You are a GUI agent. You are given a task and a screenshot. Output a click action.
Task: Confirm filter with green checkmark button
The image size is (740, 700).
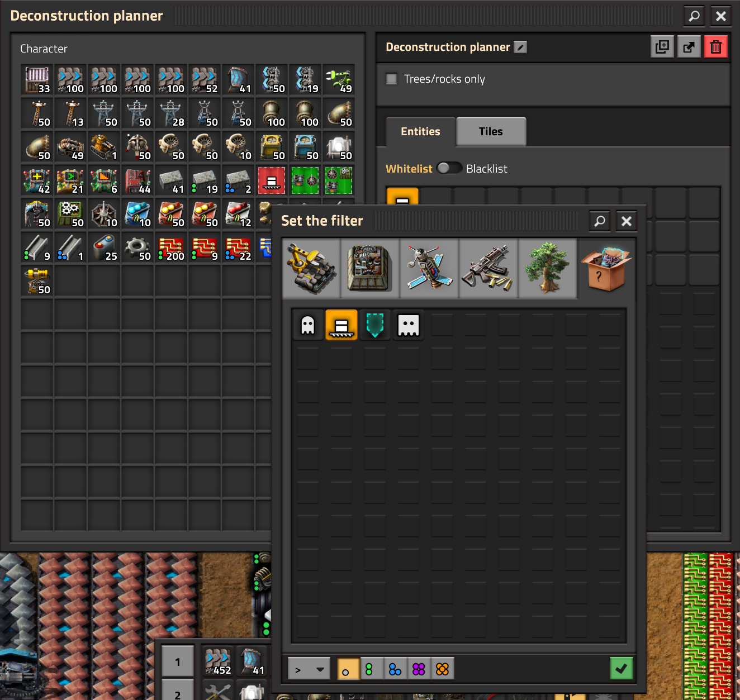click(x=621, y=669)
